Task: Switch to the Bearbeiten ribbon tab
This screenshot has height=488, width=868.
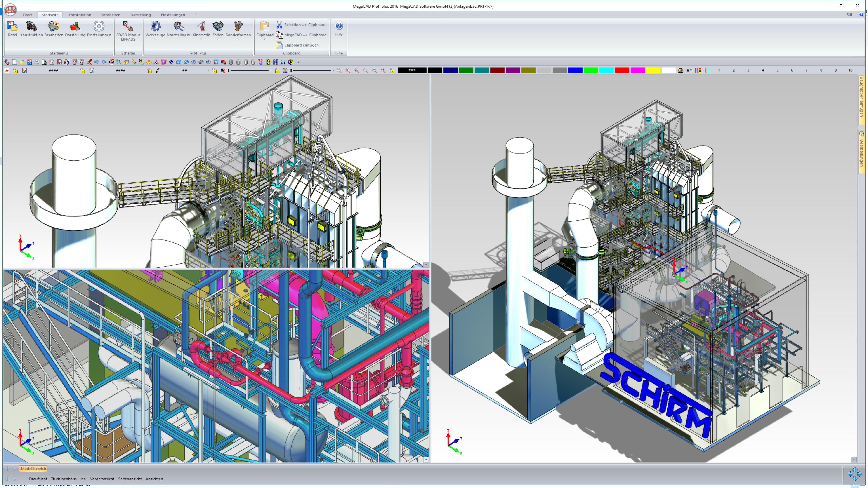Action: [111, 15]
